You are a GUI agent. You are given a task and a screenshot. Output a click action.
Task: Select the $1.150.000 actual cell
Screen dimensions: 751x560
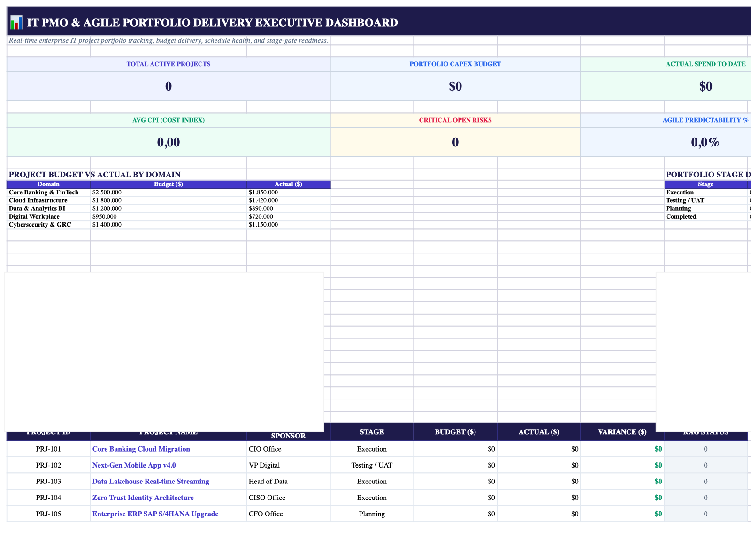[289, 225]
